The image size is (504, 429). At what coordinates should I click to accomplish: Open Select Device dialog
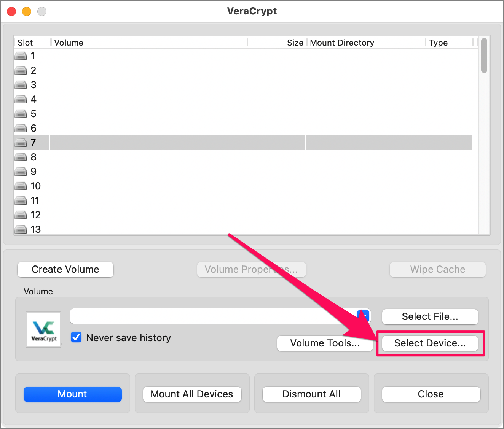tap(430, 343)
